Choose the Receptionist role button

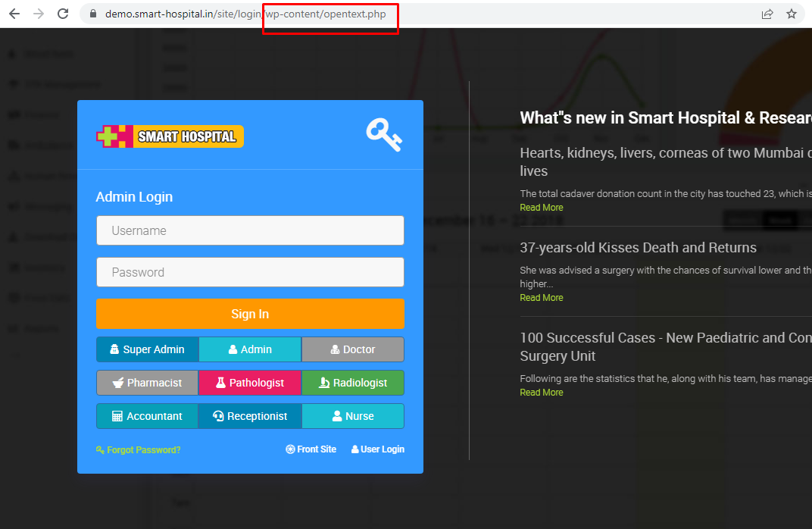[x=250, y=416]
